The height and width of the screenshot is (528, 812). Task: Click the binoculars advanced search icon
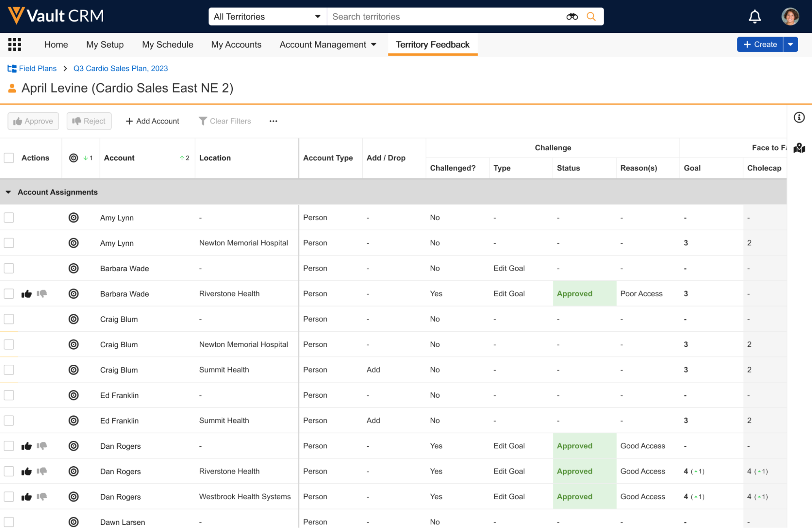[x=572, y=17]
